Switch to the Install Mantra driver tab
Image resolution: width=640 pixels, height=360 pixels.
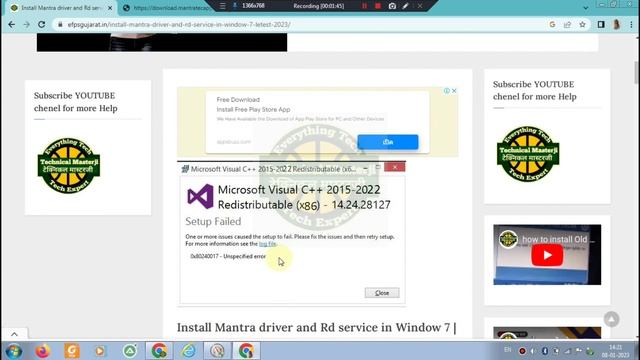61,8
